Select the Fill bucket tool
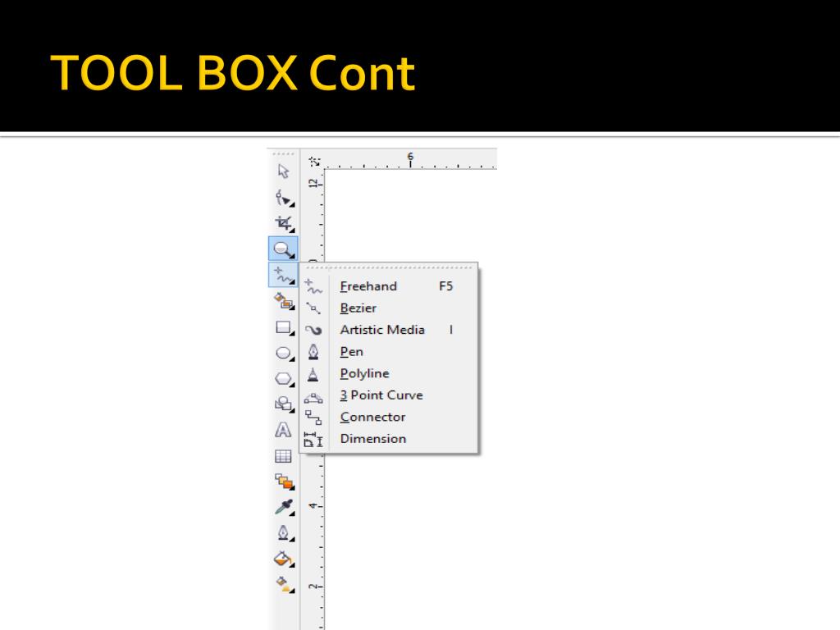The height and width of the screenshot is (630, 840). pyautogui.click(x=284, y=559)
